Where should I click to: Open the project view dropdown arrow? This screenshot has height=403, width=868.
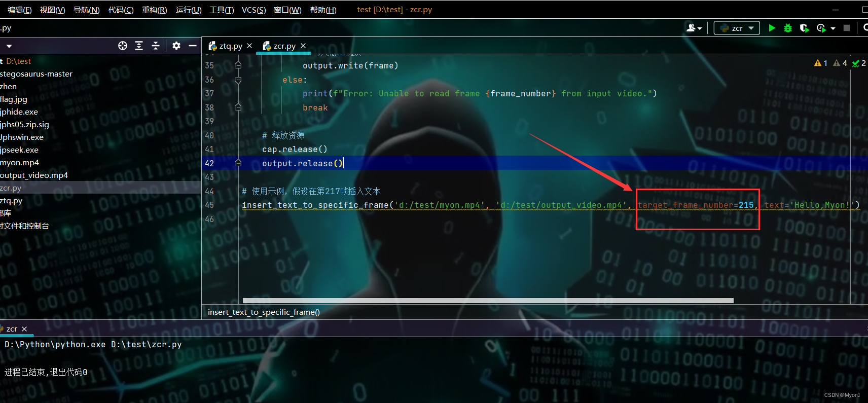tap(9, 46)
